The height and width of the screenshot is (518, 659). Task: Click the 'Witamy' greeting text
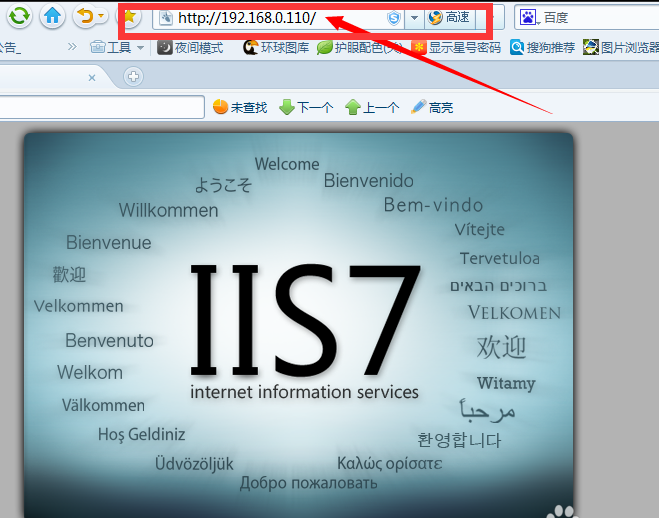click(x=506, y=384)
